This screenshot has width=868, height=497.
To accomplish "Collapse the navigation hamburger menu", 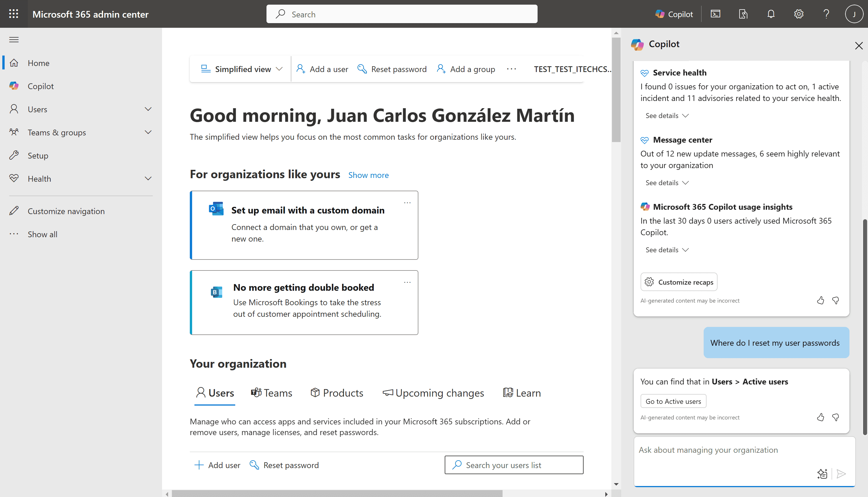I will (14, 40).
